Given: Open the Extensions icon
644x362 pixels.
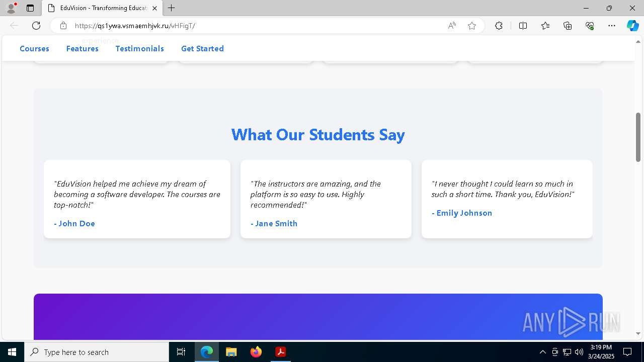Looking at the screenshot, I should (499, 26).
